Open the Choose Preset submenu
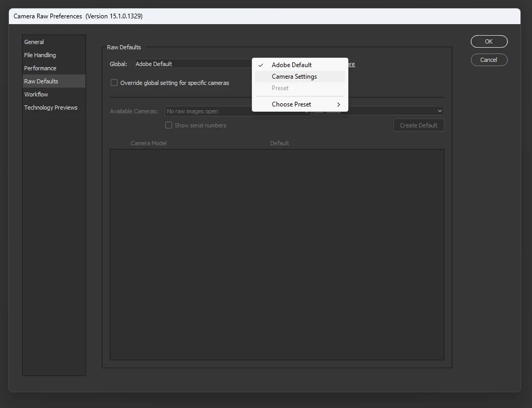532x408 pixels. click(x=300, y=104)
